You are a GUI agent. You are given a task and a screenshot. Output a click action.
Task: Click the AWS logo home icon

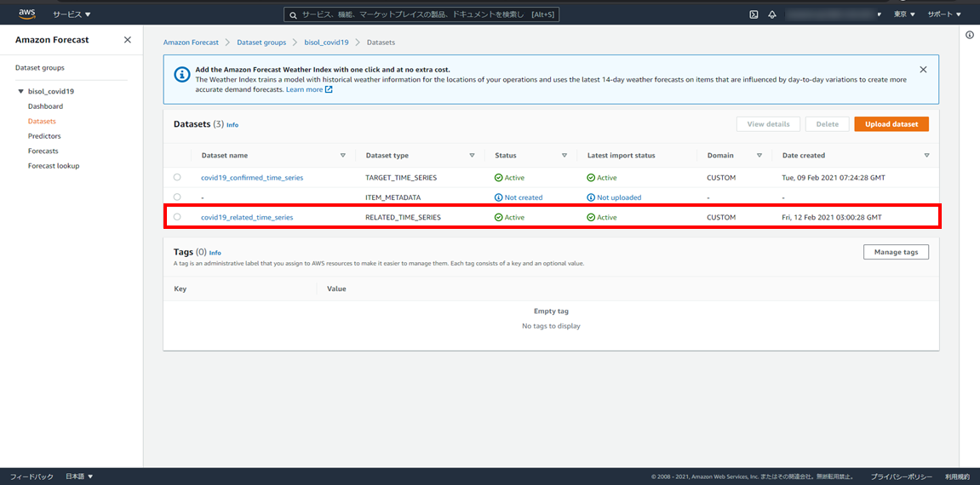(x=26, y=14)
